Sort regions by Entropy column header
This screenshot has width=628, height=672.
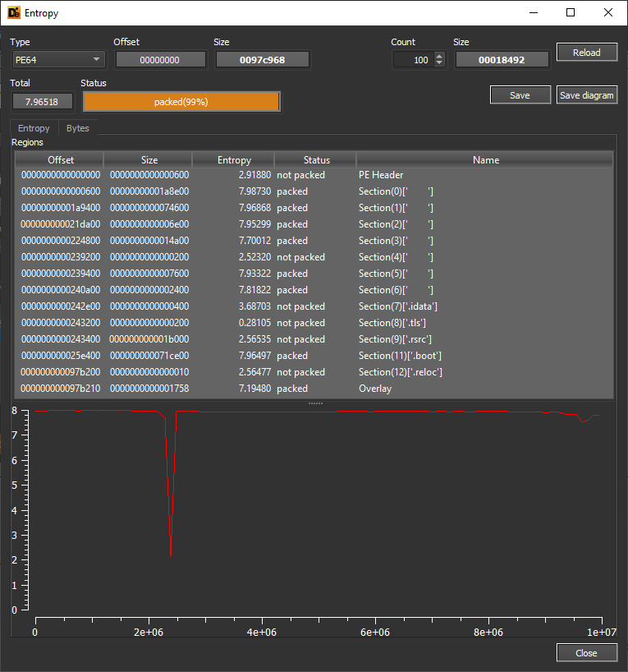pyautogui.click(x=234, y=160)
